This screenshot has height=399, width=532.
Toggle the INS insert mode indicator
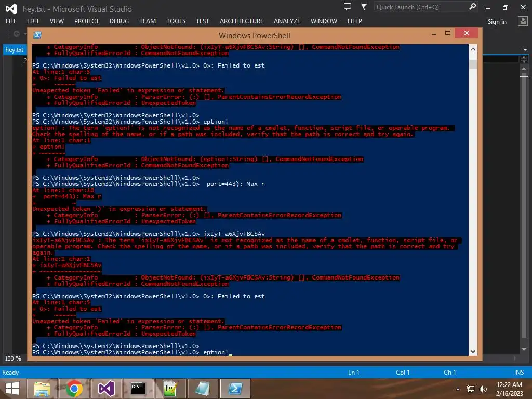[x=519, y=373]
